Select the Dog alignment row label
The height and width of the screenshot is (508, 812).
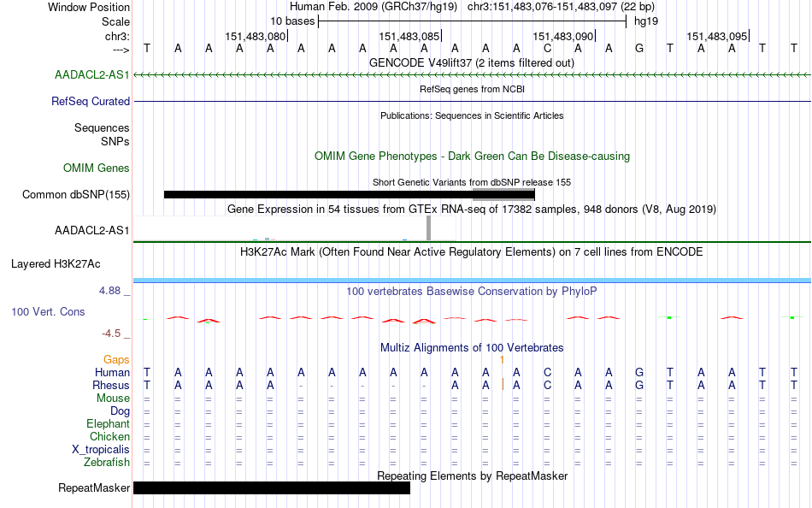(120, 411)
